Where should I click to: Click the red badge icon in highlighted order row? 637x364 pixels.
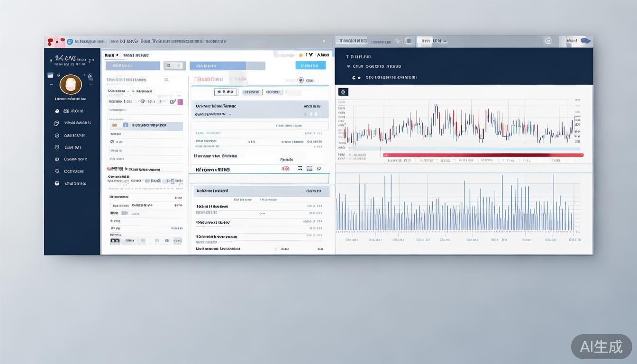coord(285,168)
